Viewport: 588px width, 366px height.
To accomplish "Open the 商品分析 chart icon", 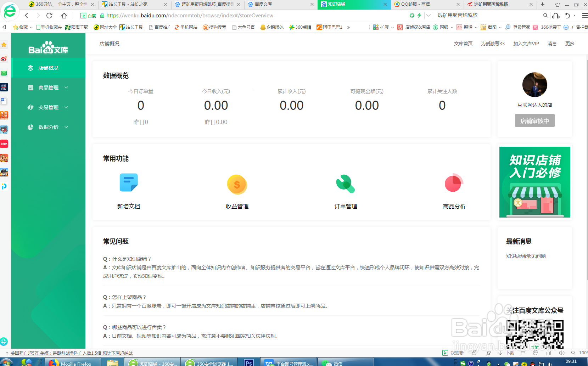I will pos(454,183).
